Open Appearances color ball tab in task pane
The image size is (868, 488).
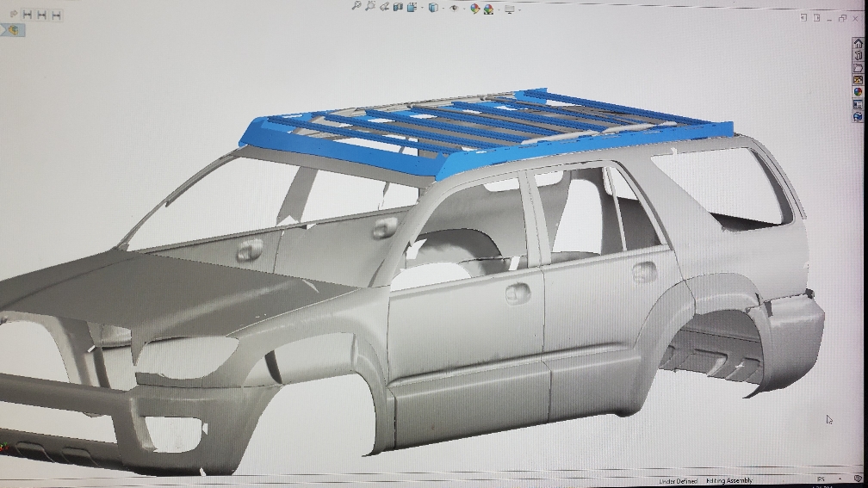[858, 92]
